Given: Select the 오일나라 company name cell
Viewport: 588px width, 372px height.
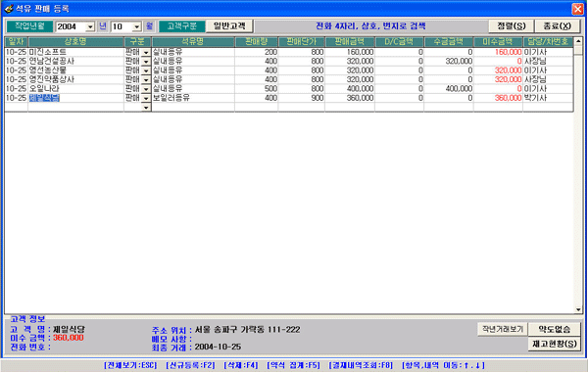Looking at the screenshot, I should coord(75,89).
